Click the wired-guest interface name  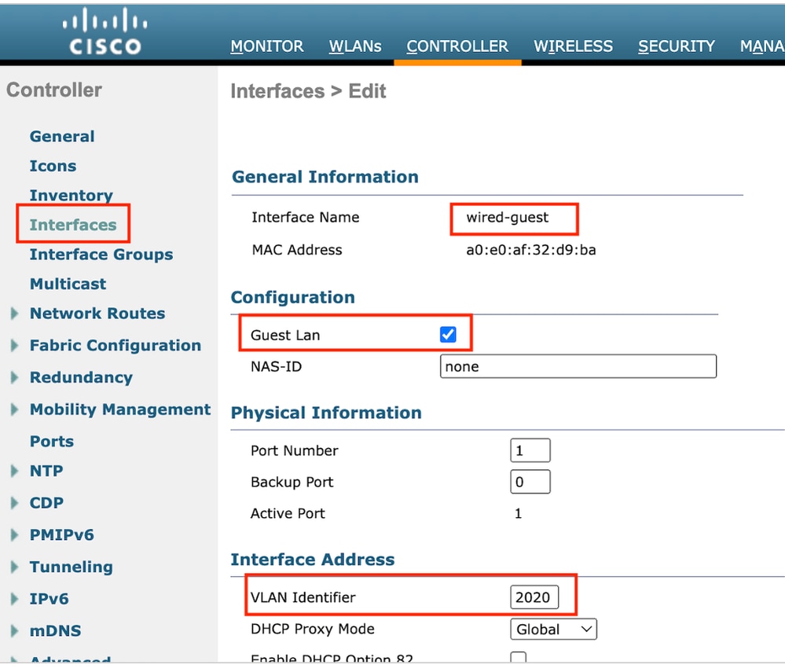pos(507,218)
